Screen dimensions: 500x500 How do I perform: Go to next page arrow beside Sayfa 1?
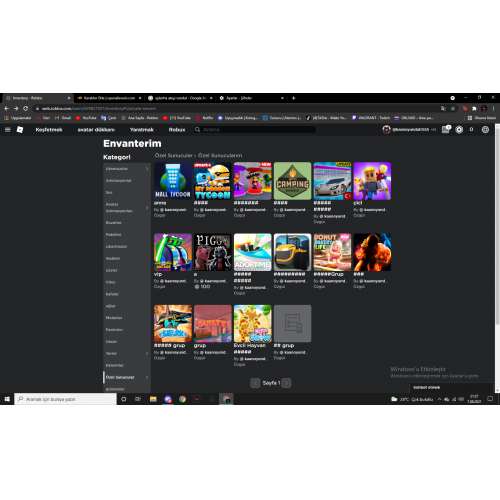[286, 383]
